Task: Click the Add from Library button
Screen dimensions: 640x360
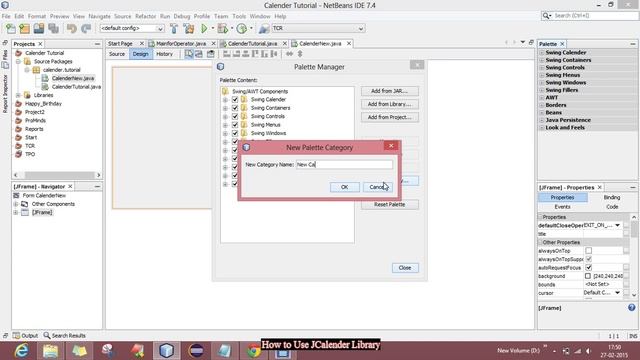Action: coord(389,104)
